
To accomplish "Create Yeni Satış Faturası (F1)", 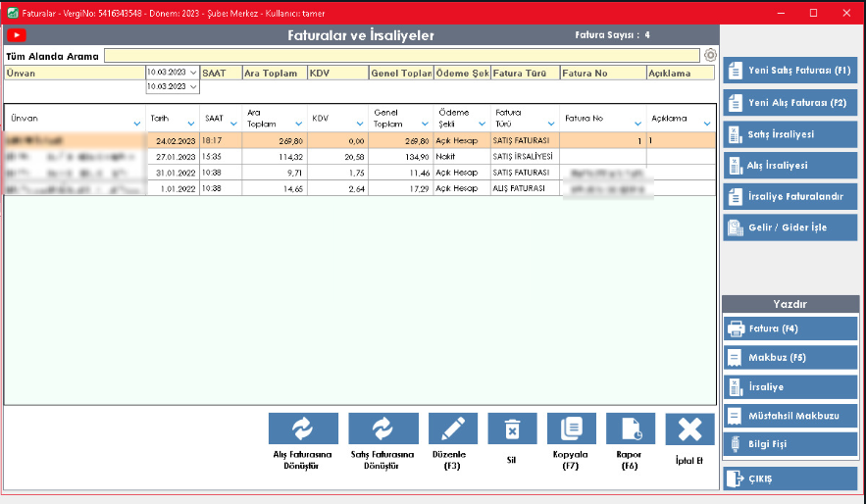I will [x=790, y=71].
